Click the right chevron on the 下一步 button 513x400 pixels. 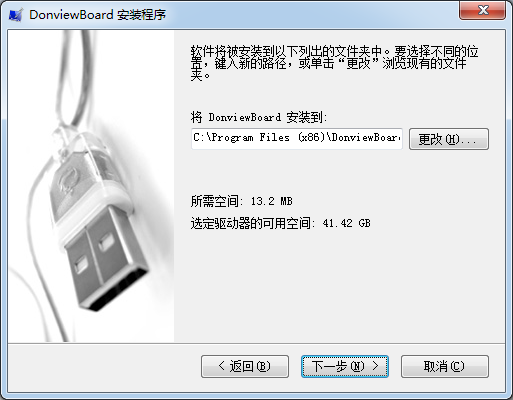tap(376, 366)
